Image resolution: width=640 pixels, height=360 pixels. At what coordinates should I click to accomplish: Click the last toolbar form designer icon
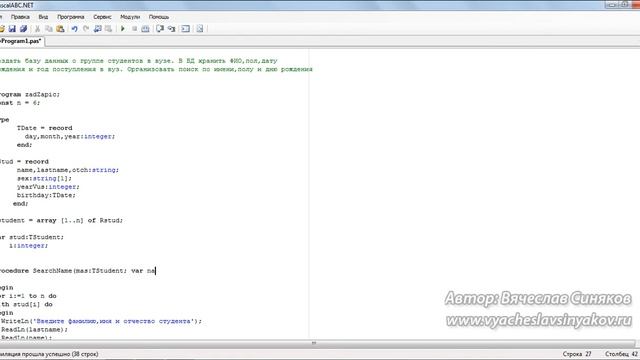click(x=200, y=29)
